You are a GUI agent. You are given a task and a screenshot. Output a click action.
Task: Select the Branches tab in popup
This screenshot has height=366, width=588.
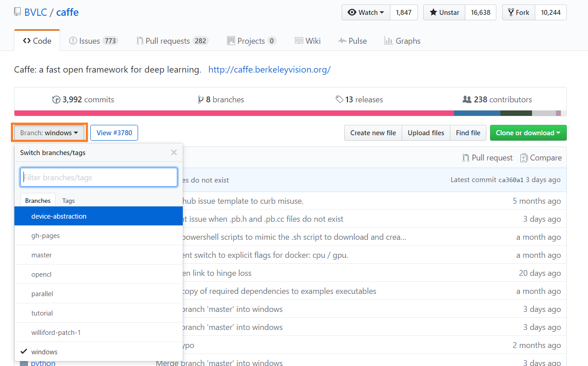38,201
